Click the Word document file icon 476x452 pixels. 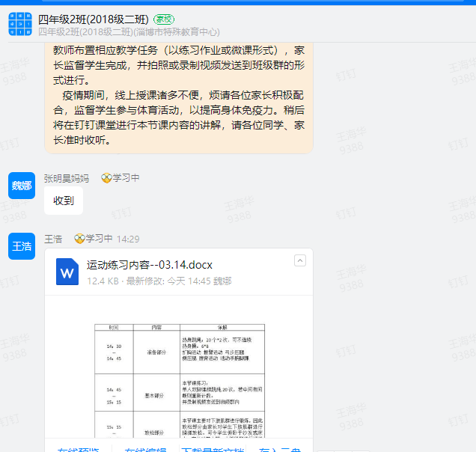coord(67,272)
